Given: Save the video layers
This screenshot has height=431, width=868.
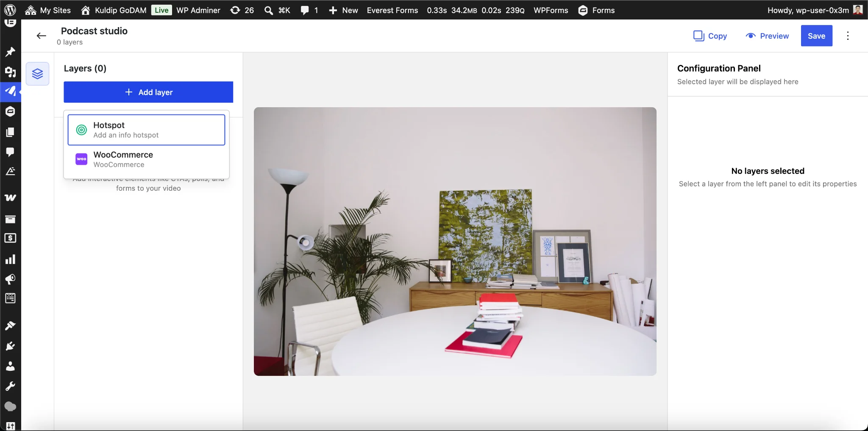Looking at the screenshot, I should click(816, 36).
